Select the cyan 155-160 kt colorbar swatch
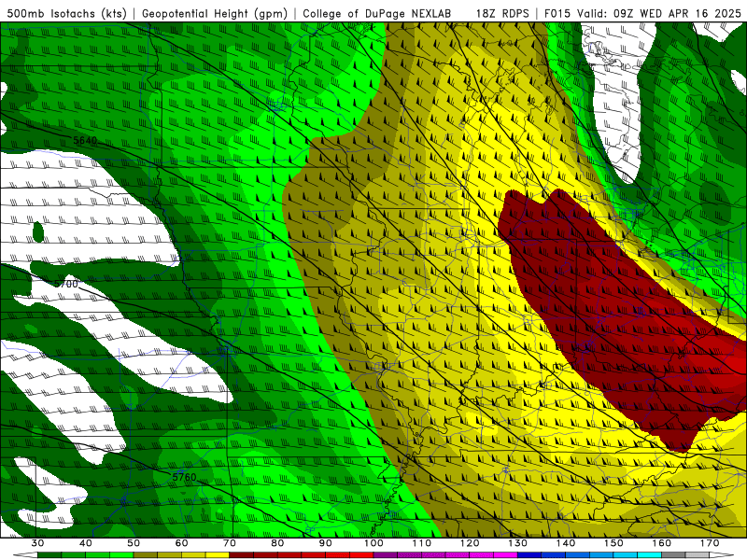 point(650,555)
